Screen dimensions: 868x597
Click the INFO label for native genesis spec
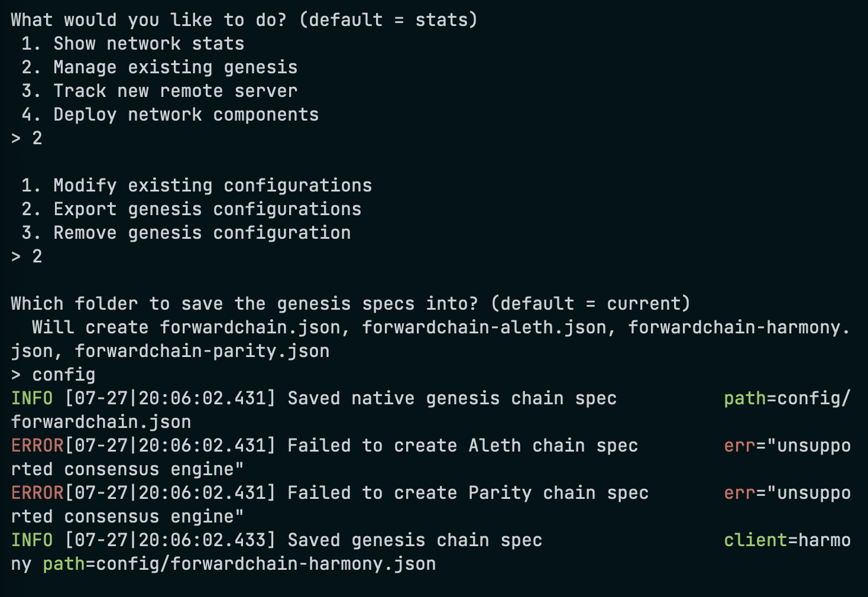click(32, 398)
